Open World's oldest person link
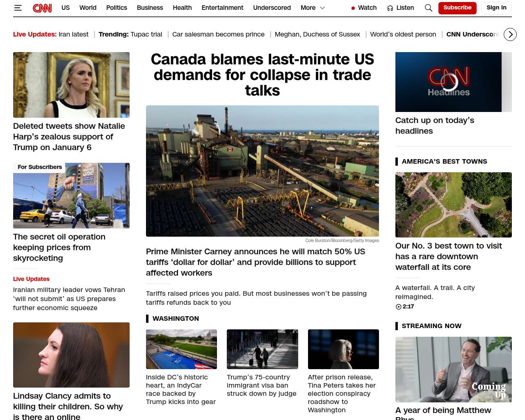This screenshot has height=420, width=525. coord(403,34)
